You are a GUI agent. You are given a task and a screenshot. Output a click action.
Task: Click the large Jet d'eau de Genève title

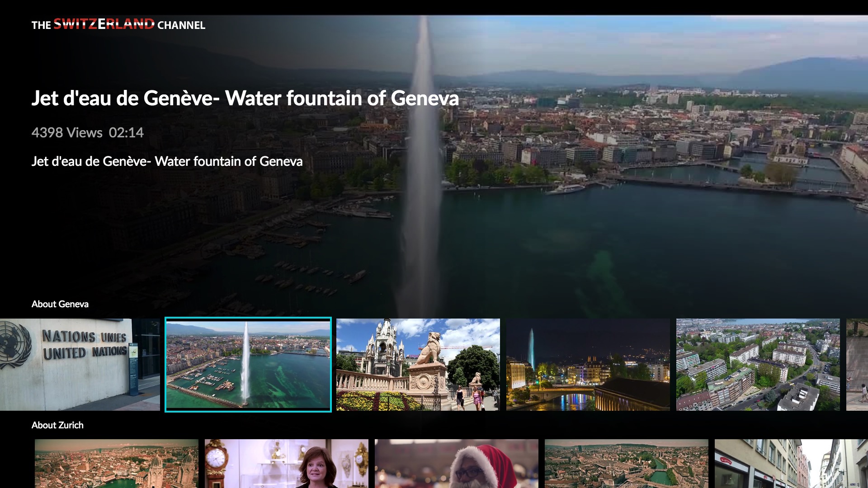point(245,98)
